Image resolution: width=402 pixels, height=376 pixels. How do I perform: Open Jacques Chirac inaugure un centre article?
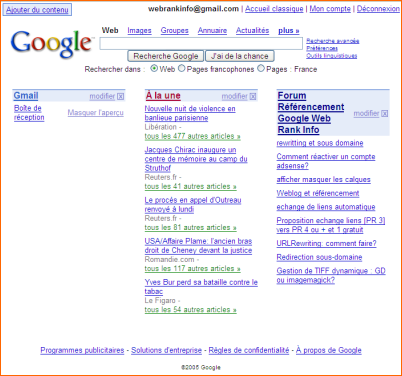[x=196, y=159]
